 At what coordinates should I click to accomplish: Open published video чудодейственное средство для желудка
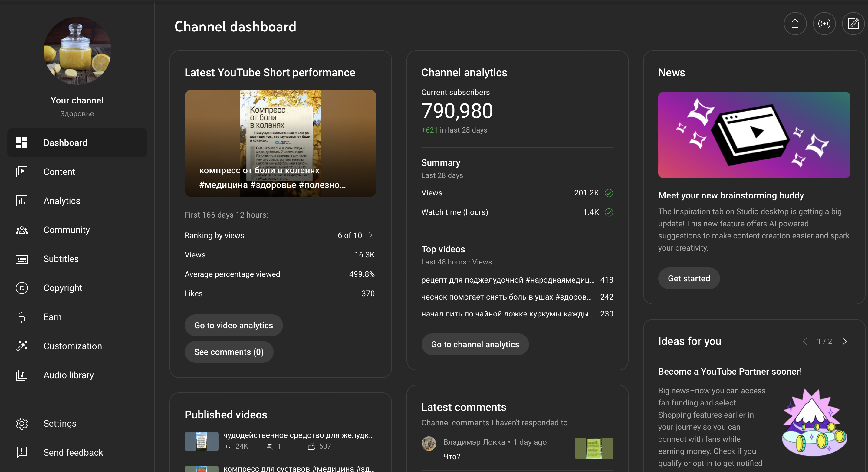(x=298, y=435)
